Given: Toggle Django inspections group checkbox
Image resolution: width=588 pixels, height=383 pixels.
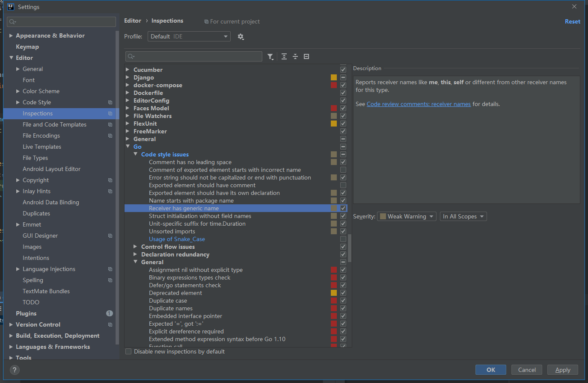Looking at the screenshot, I should click(343, 77).
